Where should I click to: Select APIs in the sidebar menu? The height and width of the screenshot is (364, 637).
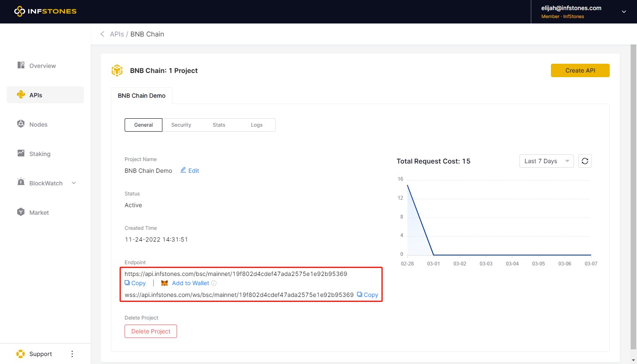tap(45, 95)
